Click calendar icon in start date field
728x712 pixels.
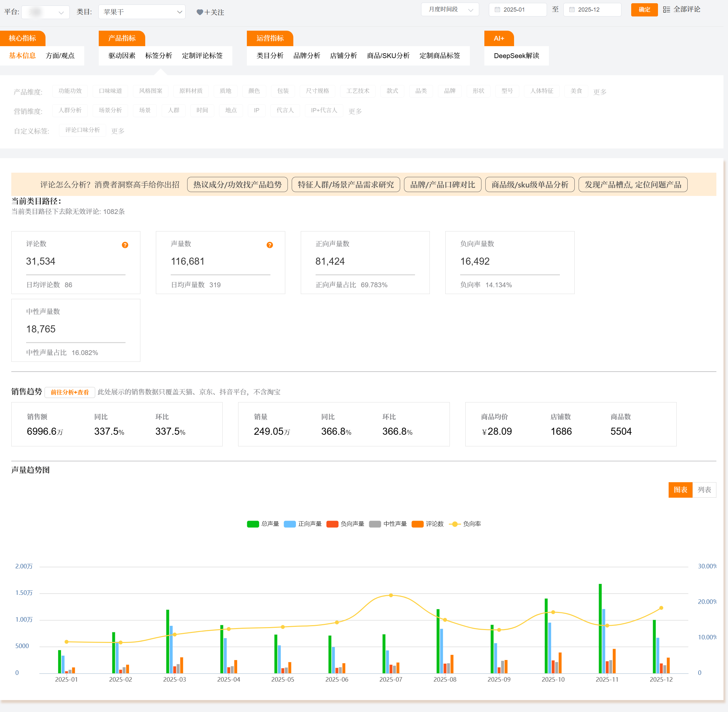[x=497, y=10]
